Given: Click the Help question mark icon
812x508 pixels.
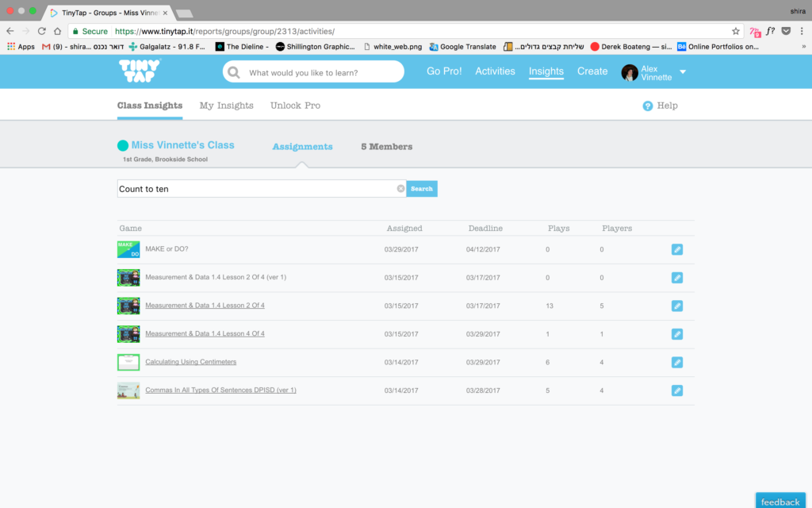Looking at the screenshot, I should (x=648, y=106).
